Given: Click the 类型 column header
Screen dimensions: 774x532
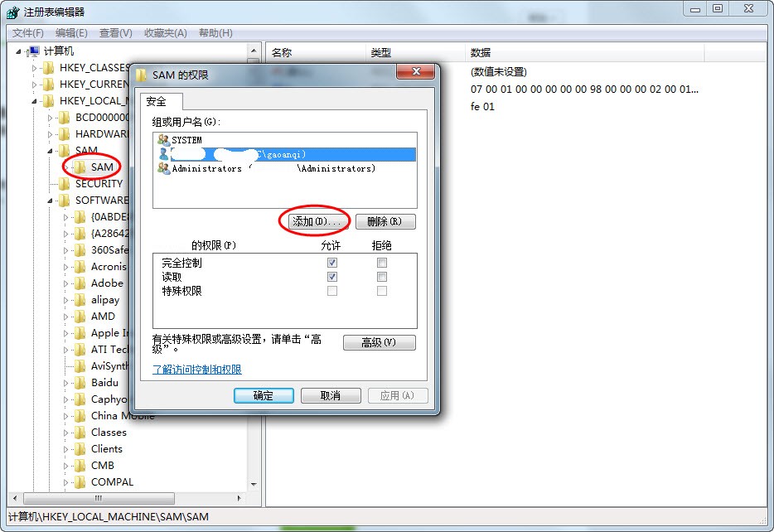Looking at the screenshot, I should pos(416,52).
